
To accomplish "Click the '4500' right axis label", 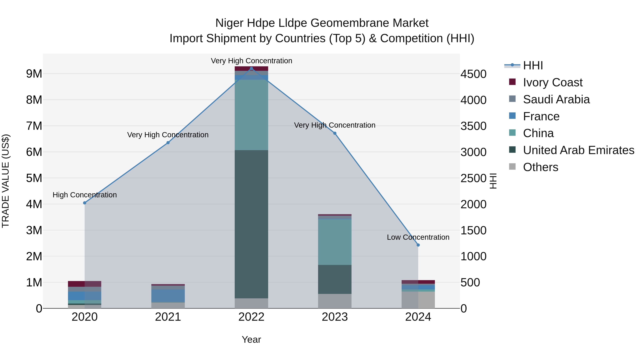I will pyautogui.click(x=474, y=74).
